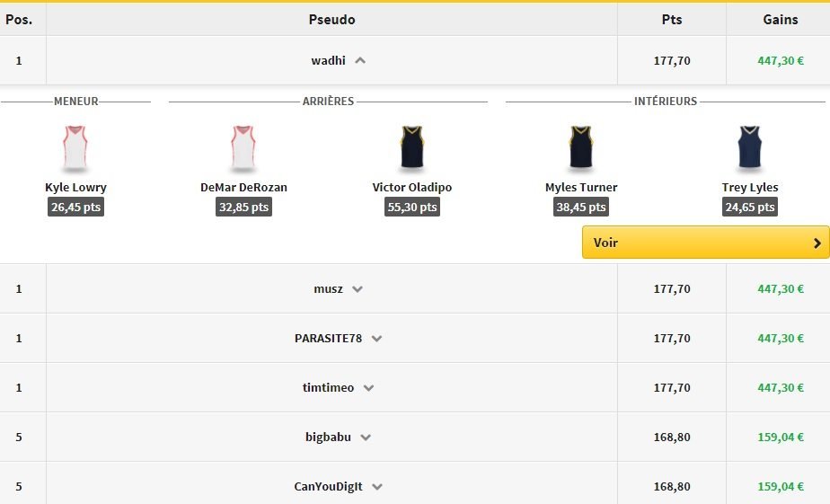Click Kyle Lowry's white jersey icon
The width and height of the screenshot is (830, 504).
75,148
